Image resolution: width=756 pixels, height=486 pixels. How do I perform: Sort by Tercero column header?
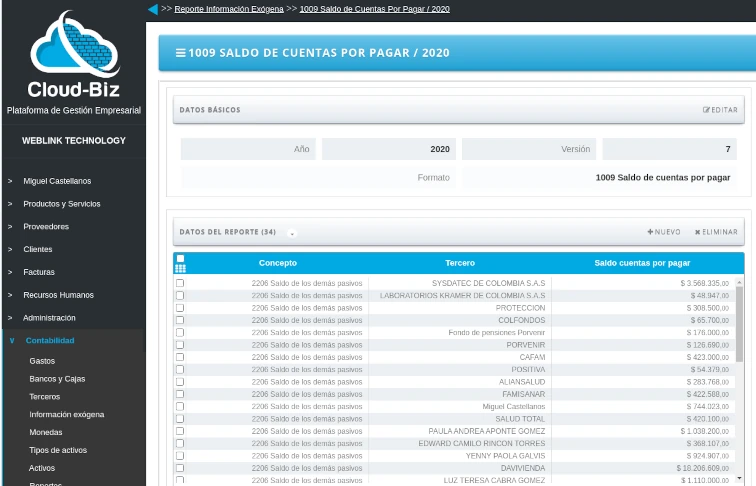[460, 263]
